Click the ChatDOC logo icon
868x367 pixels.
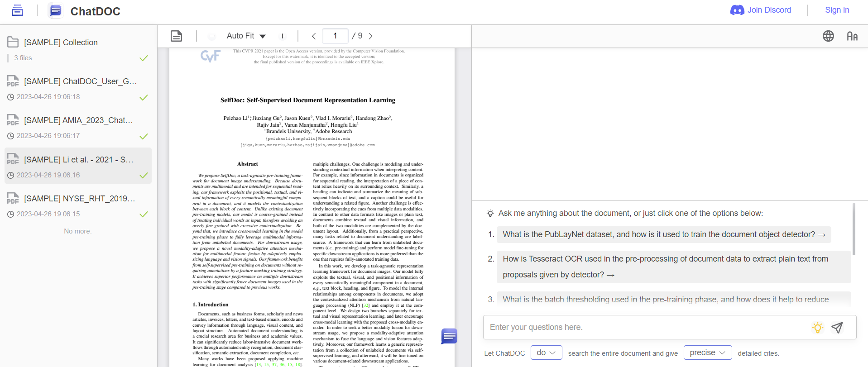tap(55, 10)
